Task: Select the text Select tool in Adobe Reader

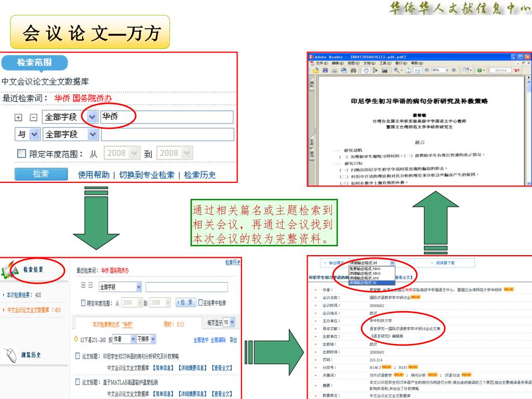Action: [375, 70]
